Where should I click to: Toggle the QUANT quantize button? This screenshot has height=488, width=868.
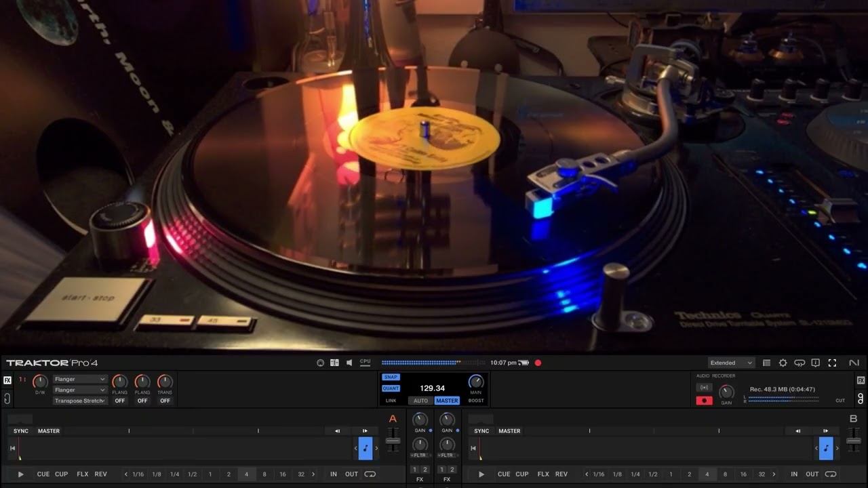point(391,388)
